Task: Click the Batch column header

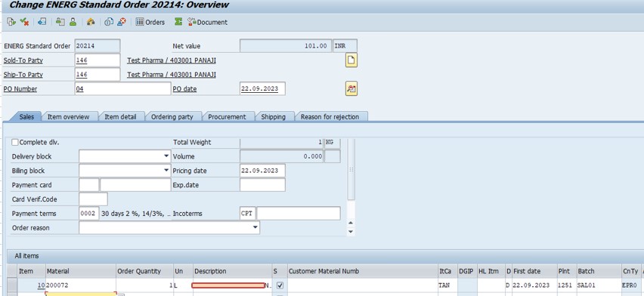Action: pyautogui.click(x=599, y=271)
